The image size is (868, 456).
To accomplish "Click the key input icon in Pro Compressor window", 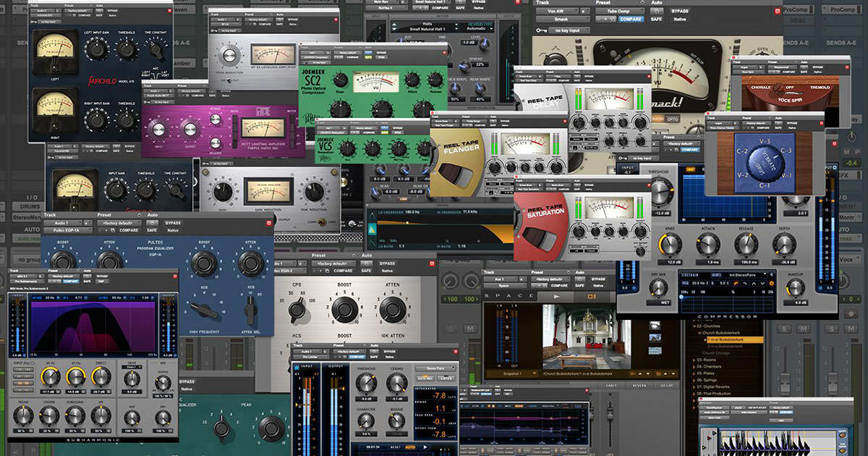I will click(x=624, y=156).
